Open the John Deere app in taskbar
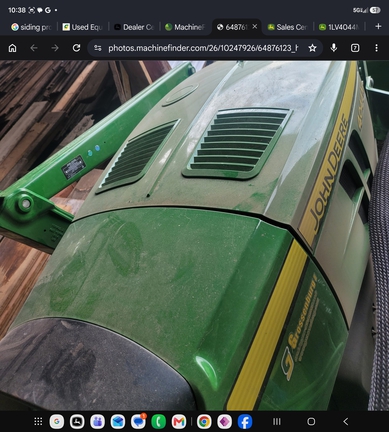 [77, 422]
